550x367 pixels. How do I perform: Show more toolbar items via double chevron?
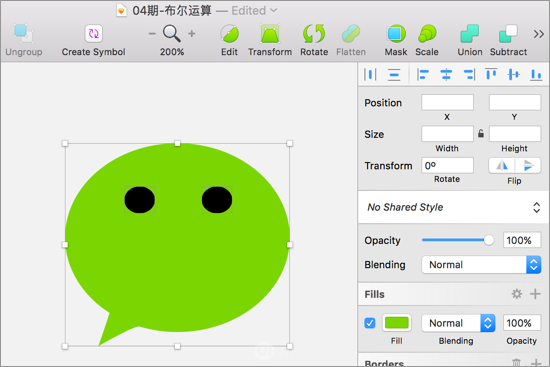click(x=538, y=34)
